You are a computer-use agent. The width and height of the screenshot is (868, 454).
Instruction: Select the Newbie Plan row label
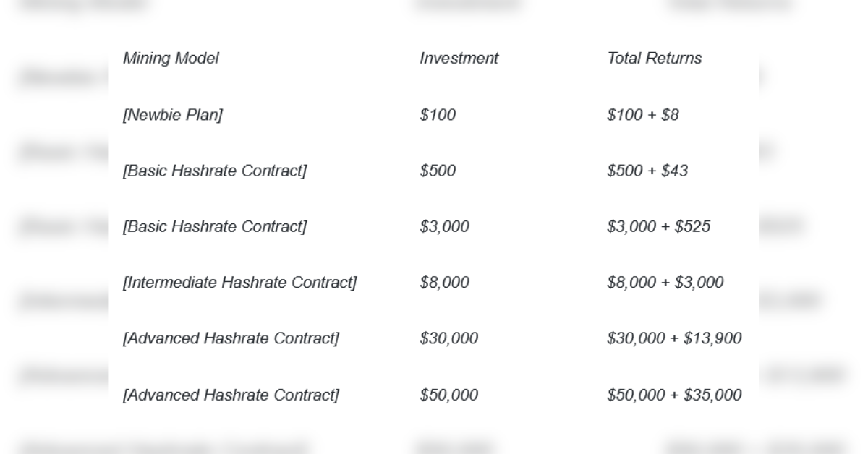tap(173, 115)
